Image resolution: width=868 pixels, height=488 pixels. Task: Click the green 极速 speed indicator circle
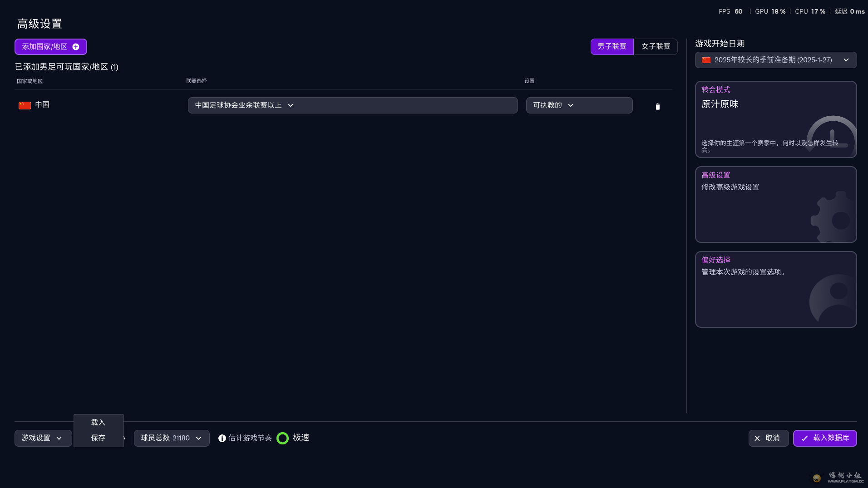click(x=282, y=438)
